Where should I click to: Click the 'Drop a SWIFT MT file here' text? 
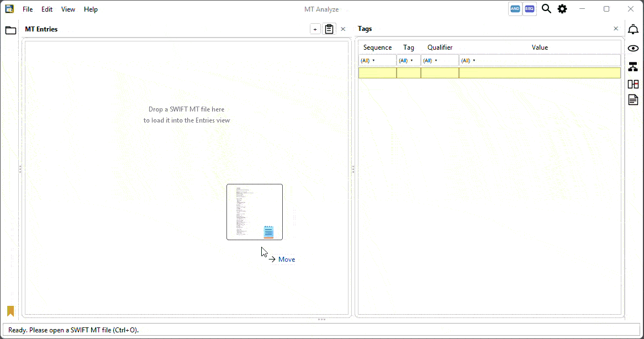[x=187, y=109]
